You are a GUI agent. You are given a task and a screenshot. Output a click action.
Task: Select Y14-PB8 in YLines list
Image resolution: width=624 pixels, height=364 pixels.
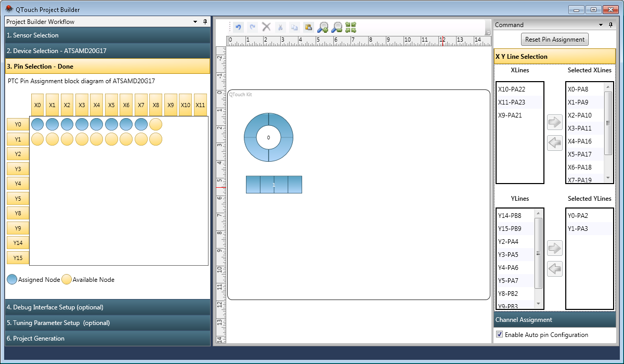(x=516, y=215)
